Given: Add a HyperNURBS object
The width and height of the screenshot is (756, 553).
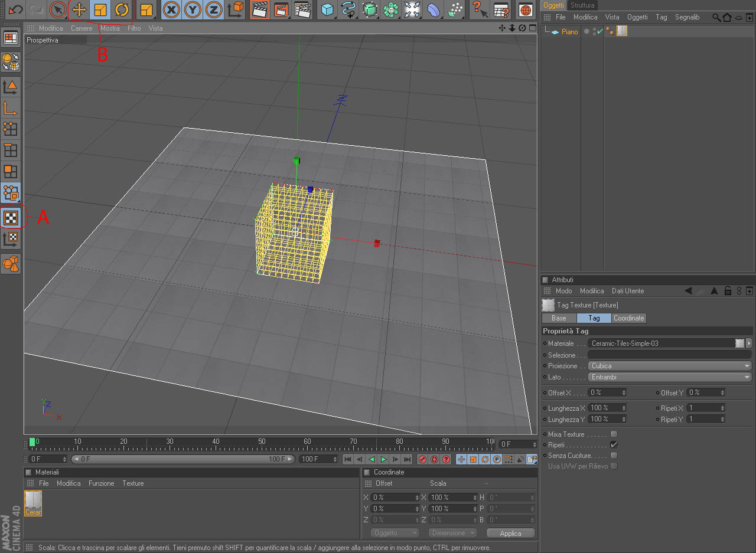Looking at the screenshot, I should (x=370, y=9).
